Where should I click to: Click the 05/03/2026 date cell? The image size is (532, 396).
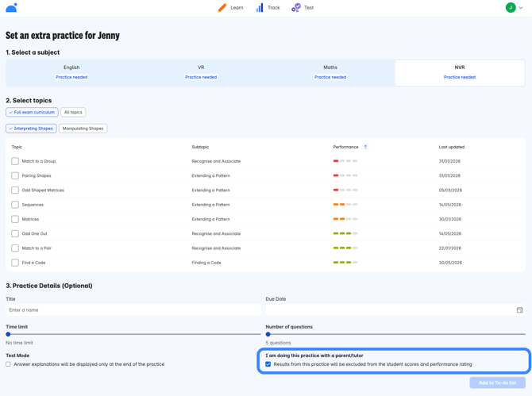click(450, 190)
